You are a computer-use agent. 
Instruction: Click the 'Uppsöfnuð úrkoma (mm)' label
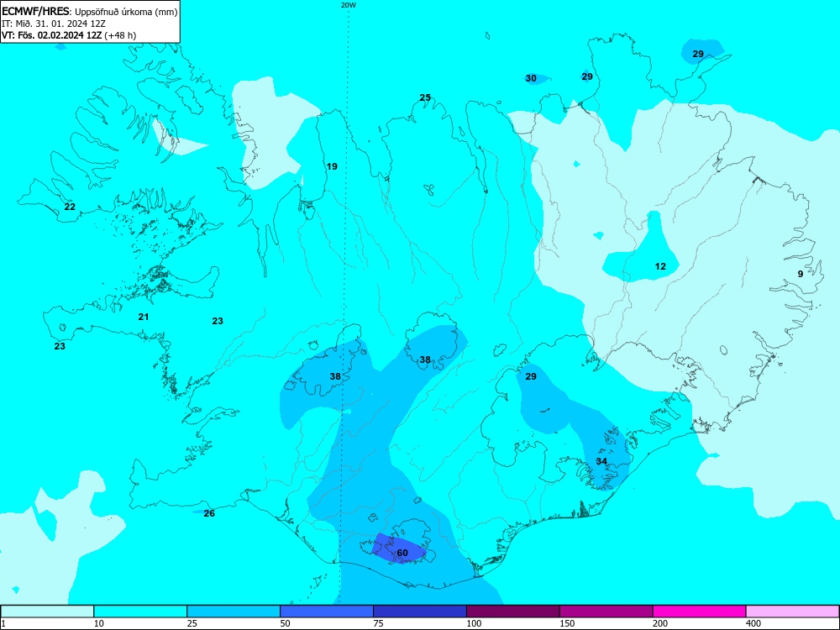coord(126,12)
